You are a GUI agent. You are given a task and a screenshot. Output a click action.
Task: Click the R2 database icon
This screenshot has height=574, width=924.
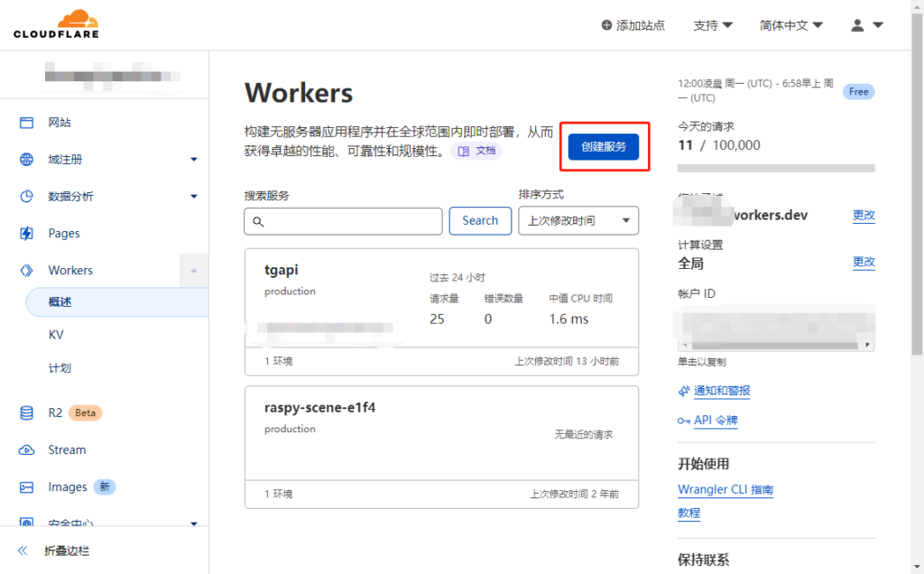tap(27, 413)
